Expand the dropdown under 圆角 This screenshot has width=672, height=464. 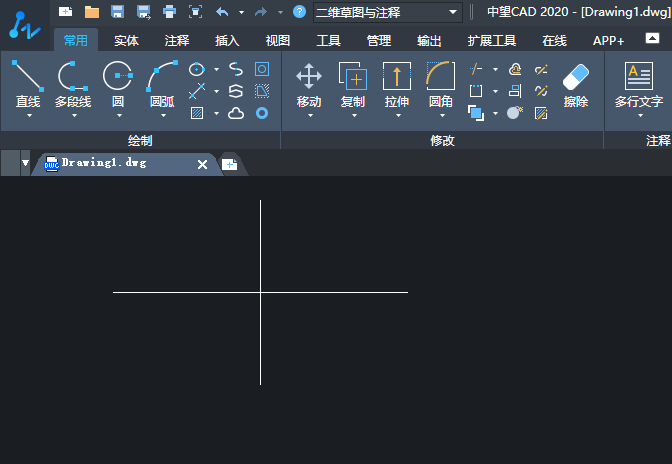click(x=442, y=116)
